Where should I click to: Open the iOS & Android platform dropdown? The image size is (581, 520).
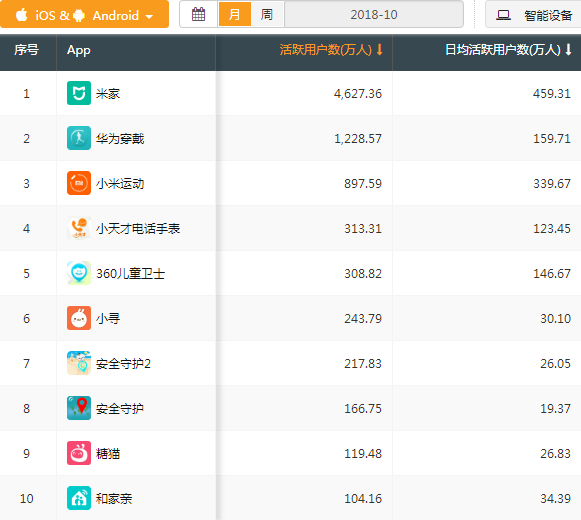pyautogui.click(x=84, y=14)
